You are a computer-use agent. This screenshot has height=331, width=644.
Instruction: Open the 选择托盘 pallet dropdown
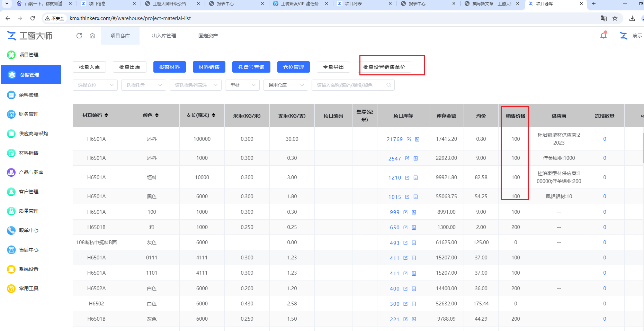144,85
